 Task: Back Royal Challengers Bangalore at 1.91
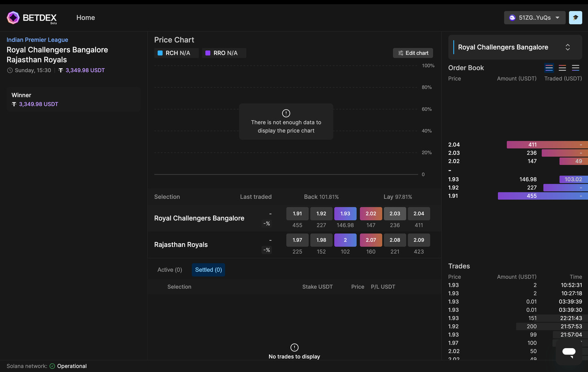(297, 214)
